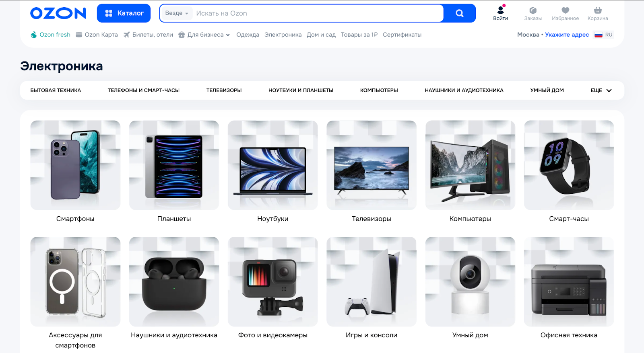Click the magnifier search button

[459, 13]
